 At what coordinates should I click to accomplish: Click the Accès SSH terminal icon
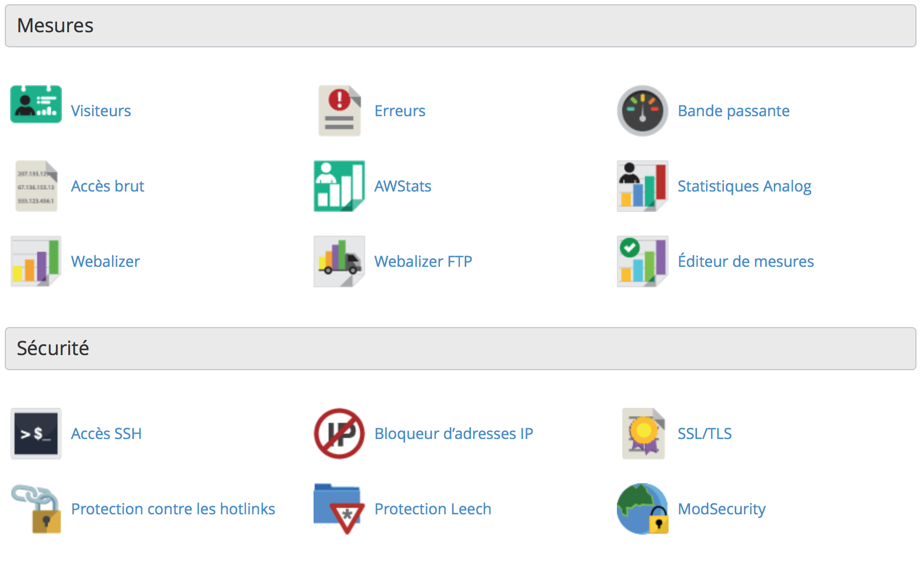[36, 433]
